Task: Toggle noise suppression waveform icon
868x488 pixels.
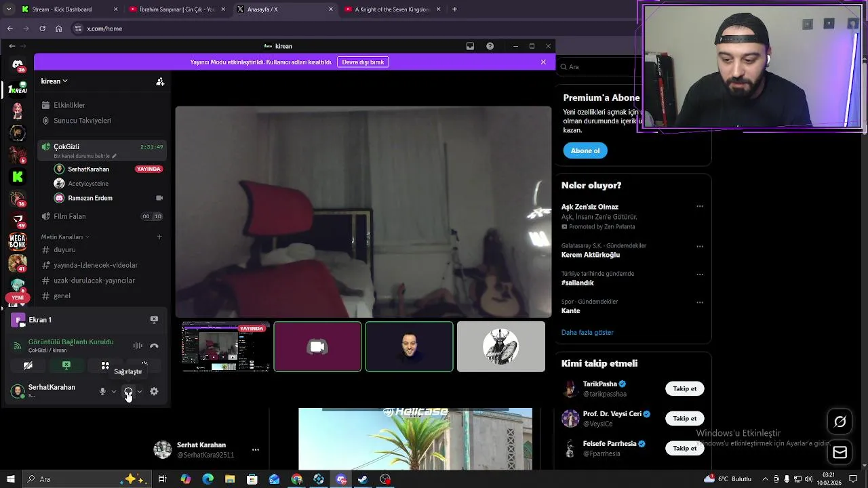Action: [x=138, y=346]
